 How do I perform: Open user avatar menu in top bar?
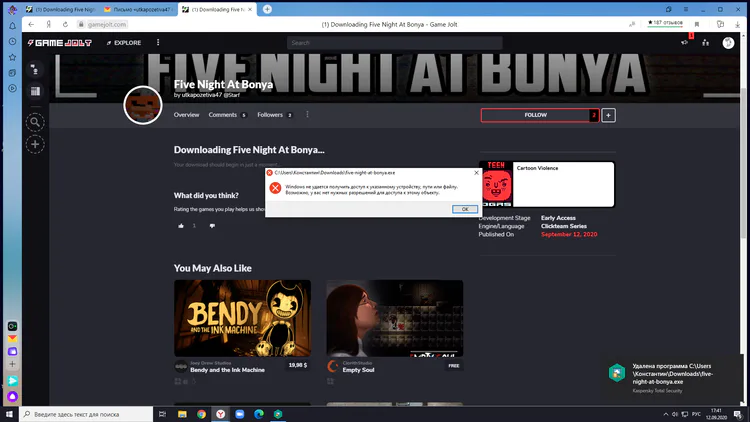728,43
